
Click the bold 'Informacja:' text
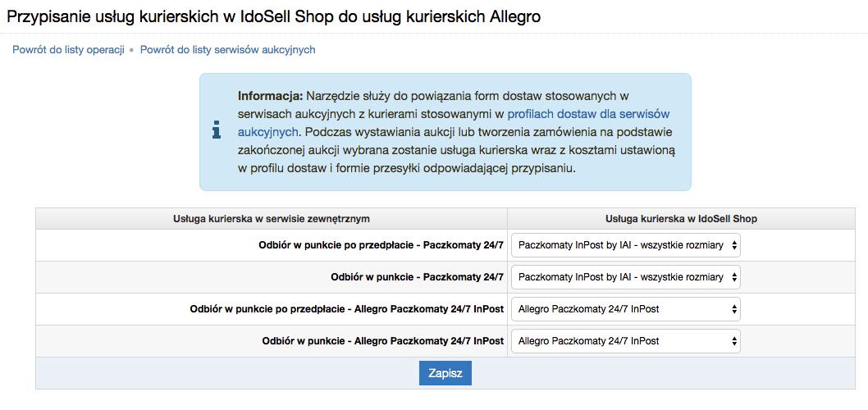point(271,96)
